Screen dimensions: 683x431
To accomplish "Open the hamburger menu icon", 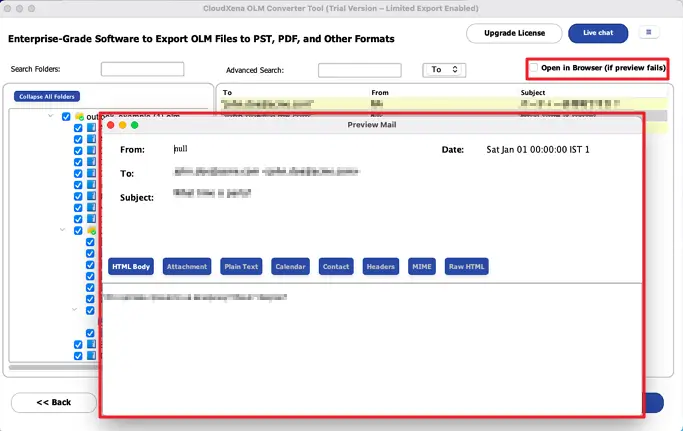I will (x=649, y=33).
